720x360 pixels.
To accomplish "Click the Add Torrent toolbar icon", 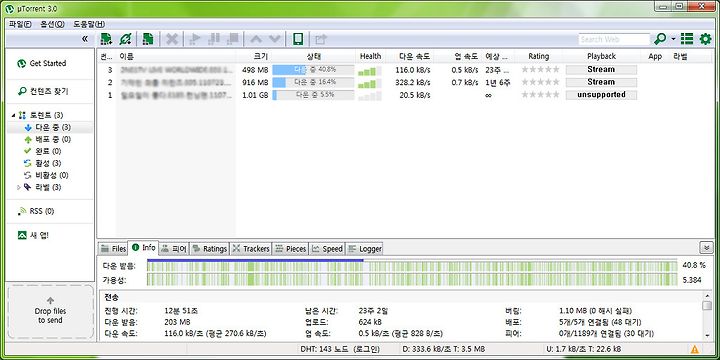I will 107,39.
